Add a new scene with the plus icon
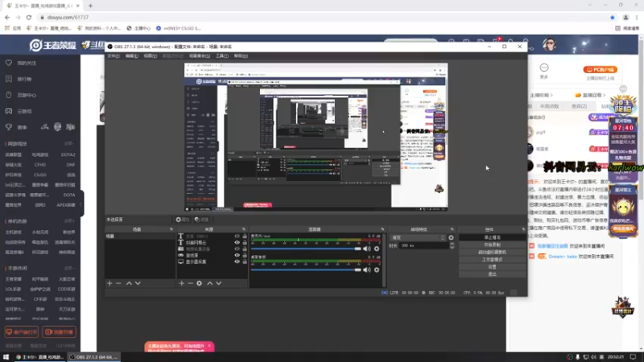The height and width of the screenshot is (362, 644). [109, 283]
